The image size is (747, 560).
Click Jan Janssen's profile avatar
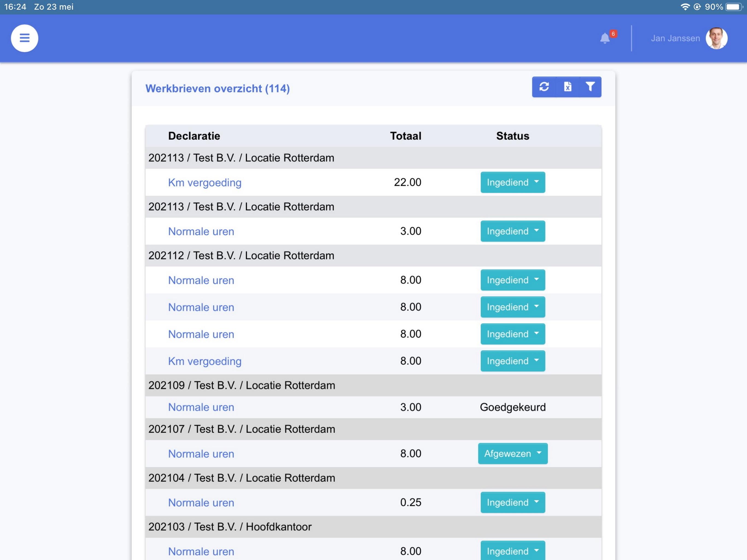coord(717,38)
